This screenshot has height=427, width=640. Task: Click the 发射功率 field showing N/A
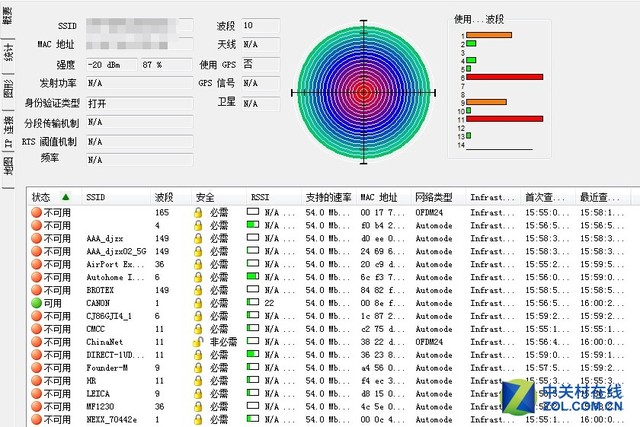(x=140, y=83)
